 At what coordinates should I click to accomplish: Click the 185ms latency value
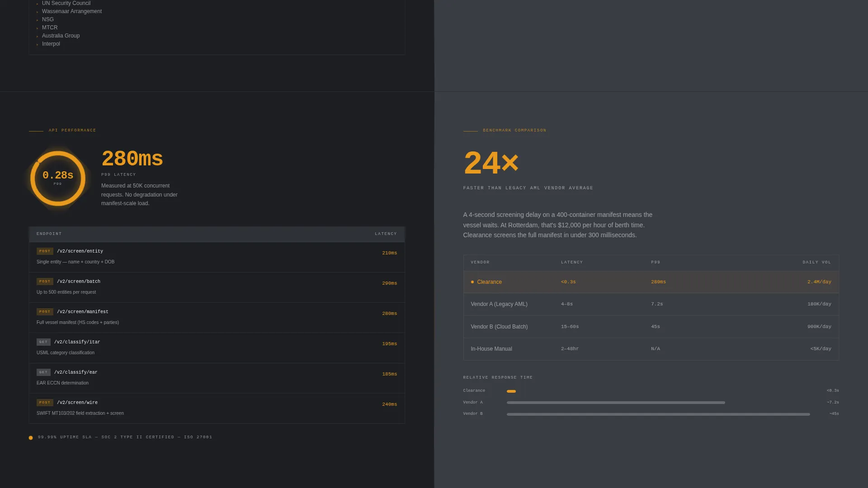390,374
